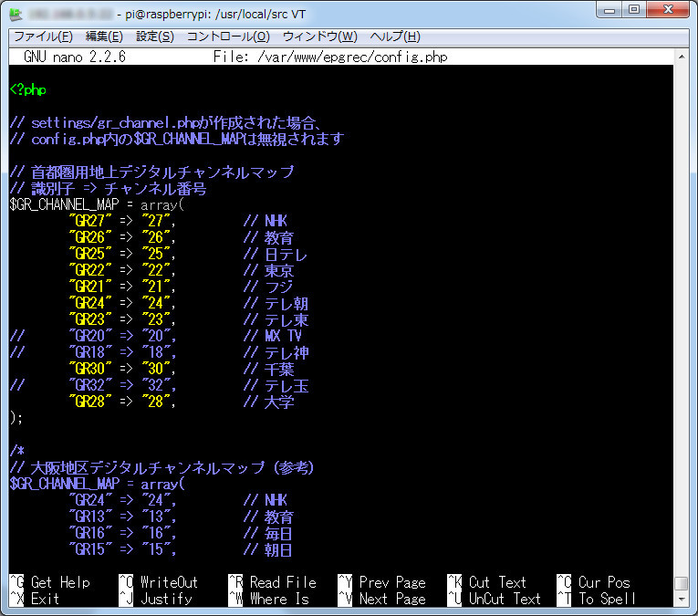Click the Prev Page shortcut label
This screenshot has width=698, height=616.
coord(392,582)
